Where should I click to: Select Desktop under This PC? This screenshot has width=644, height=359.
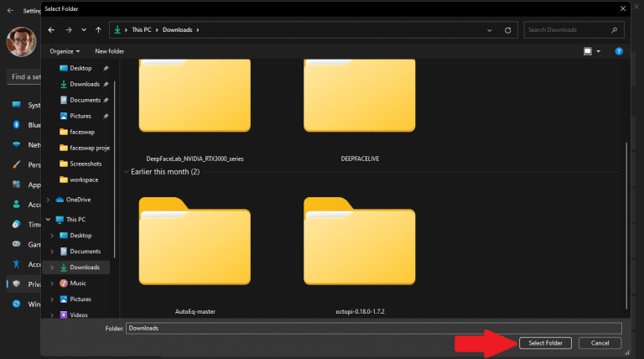(x=80, y=236)
